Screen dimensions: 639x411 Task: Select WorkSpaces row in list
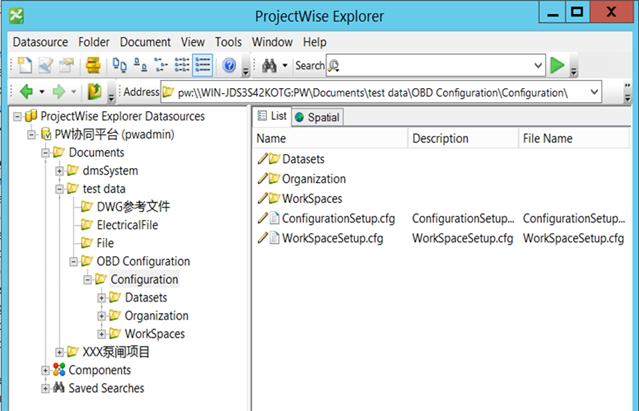[x=312, y=198]
